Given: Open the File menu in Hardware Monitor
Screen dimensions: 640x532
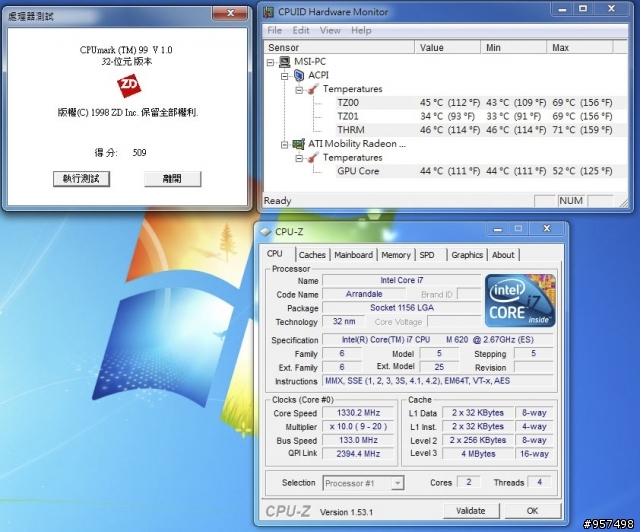Looking at the screenshot, I should pos(274,31).
